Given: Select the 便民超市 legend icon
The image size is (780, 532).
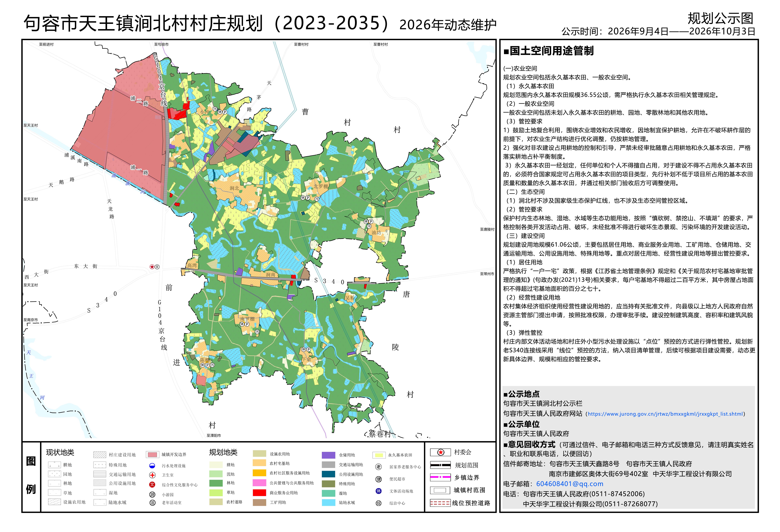Looking at the screenshot, I should point(379,479).
